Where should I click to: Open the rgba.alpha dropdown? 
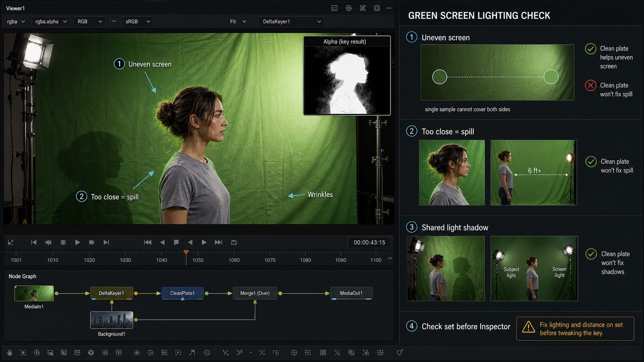point(51,22)
